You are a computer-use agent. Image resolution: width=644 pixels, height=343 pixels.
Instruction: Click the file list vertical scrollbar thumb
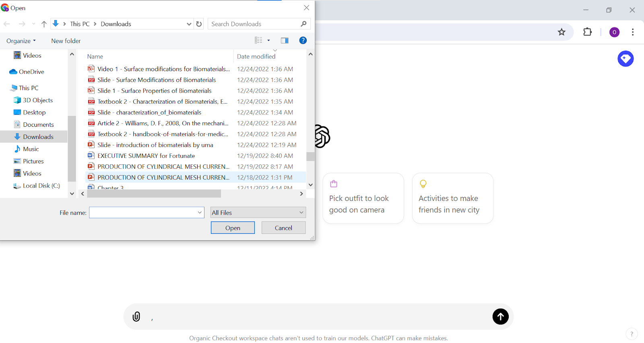point(310,156)
